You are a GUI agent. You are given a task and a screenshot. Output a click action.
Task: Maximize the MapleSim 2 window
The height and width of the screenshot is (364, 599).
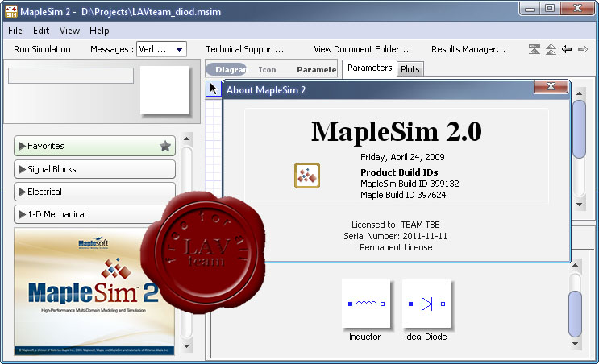549,8
